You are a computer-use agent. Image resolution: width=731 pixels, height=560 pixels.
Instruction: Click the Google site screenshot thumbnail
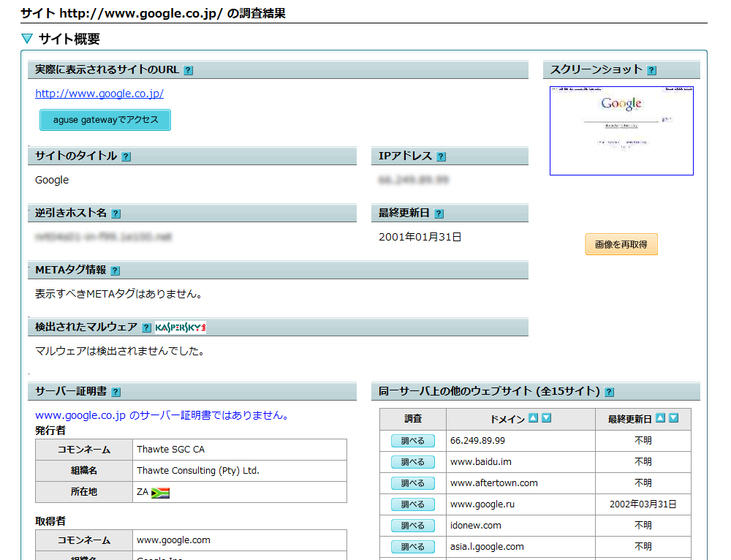[x=621, y=131]
